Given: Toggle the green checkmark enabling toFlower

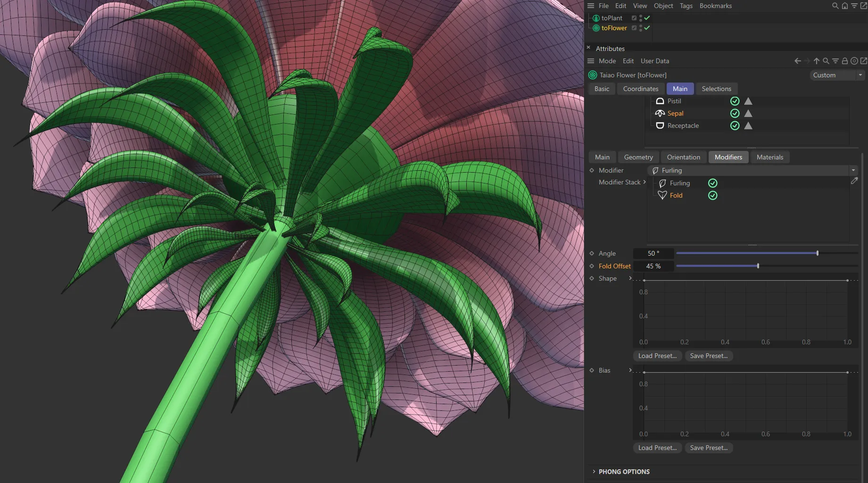Looking at the screenshot, I should (647, 28).
